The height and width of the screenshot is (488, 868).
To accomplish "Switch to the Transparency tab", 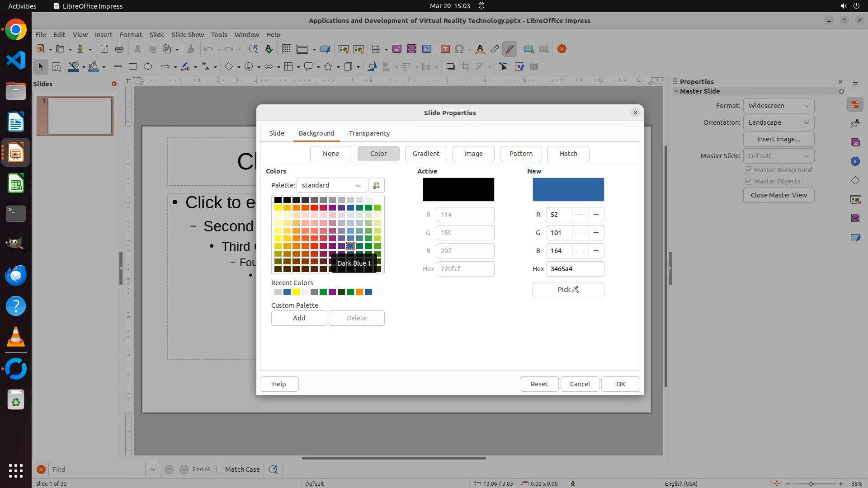I will click(x=369, y=133).
